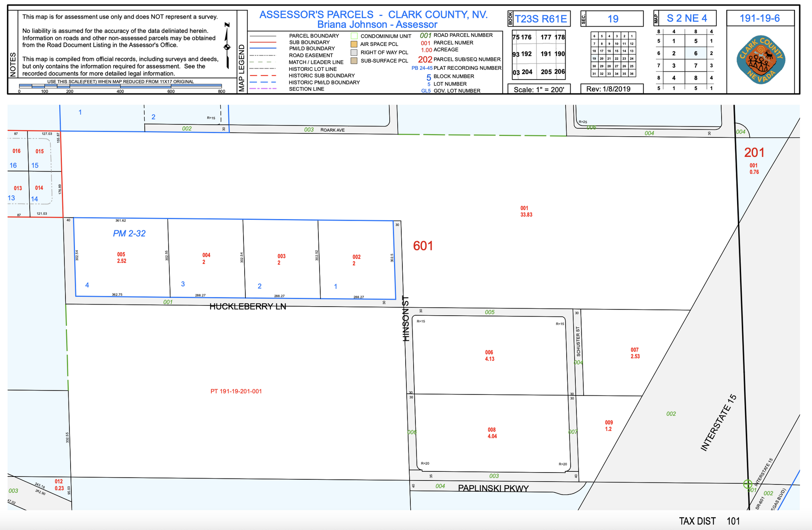Viewport: 812px width, 530px height.
Task: Click parcel "001" with acreage 0.76
Action: coord(754,169)
